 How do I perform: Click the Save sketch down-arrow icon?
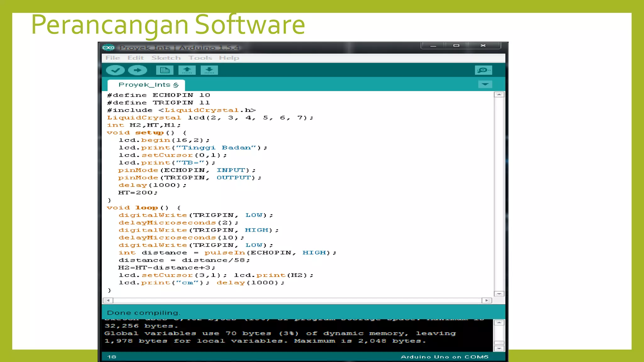(x=209, y=70)
